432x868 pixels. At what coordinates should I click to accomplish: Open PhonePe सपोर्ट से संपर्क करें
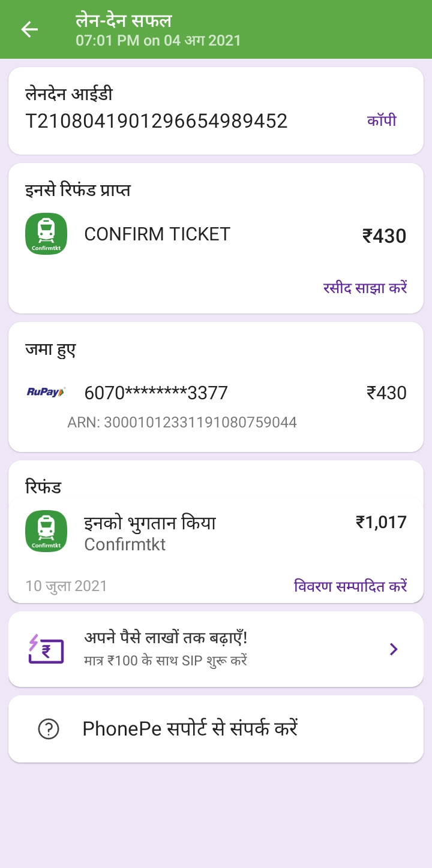point(190,729)
